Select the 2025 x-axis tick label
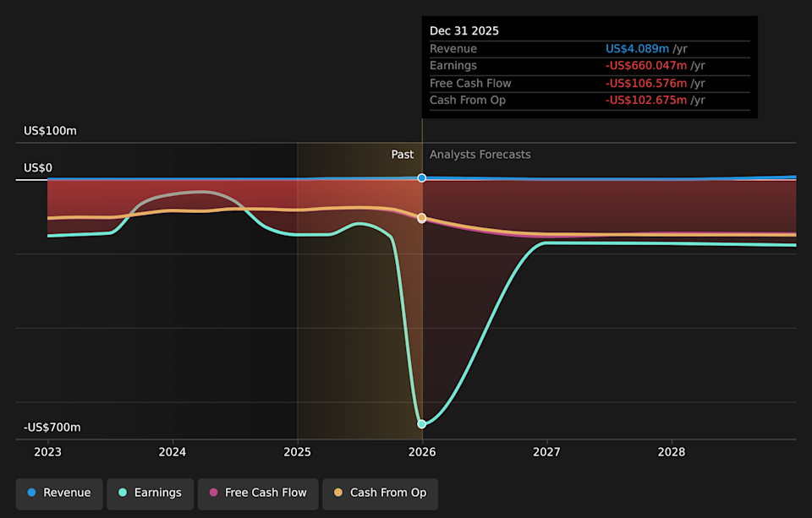Image resolution: width=812 pixels, height=518 pixels. click(298, 452)
